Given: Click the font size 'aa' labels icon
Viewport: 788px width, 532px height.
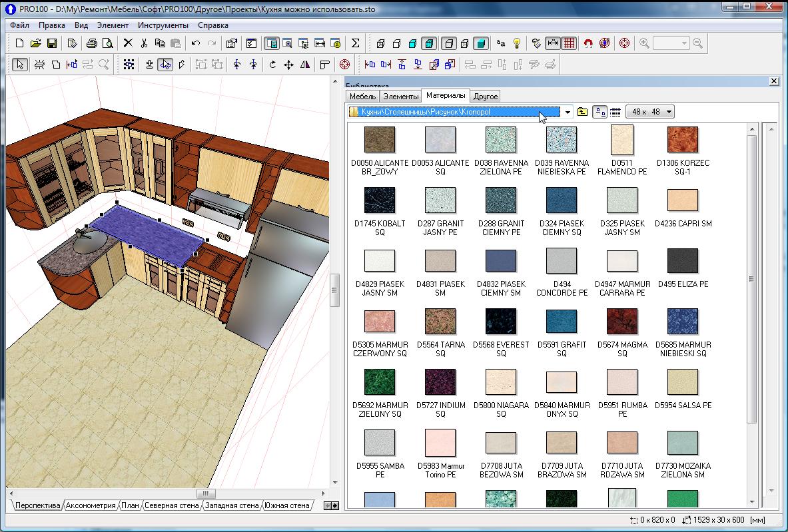Looking at the screenshot, I should click(500, 44).
